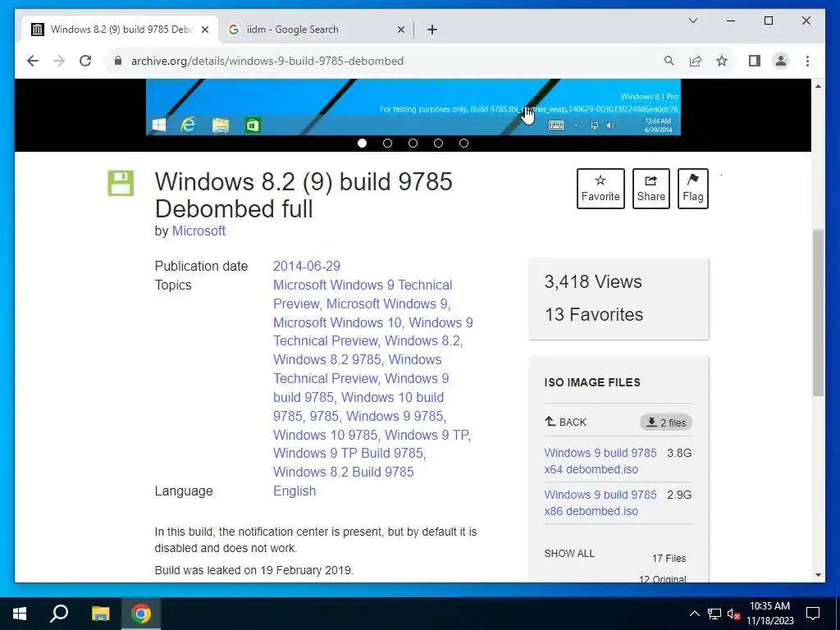This screenshot has width=840, height=630.
Task: Click the address bar URL
Action: 267,61
